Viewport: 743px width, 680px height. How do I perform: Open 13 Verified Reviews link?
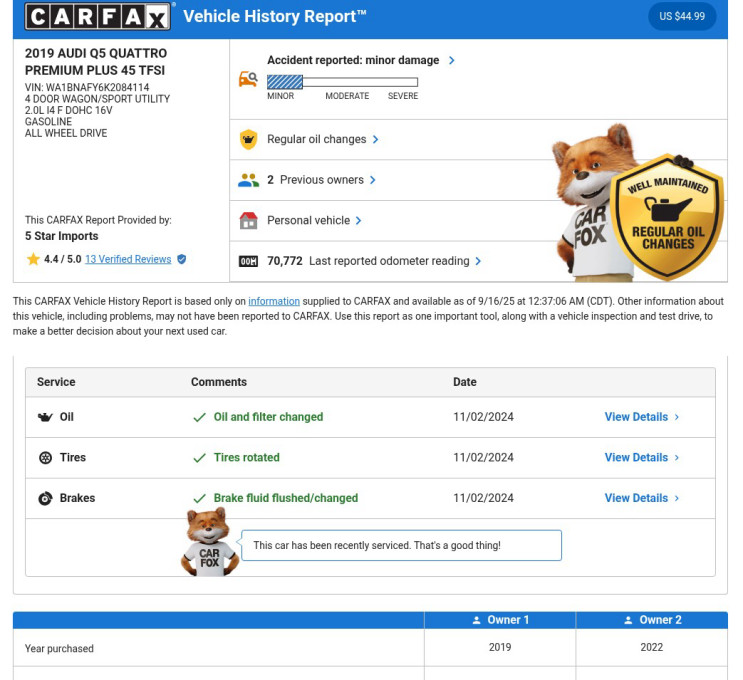128,259
